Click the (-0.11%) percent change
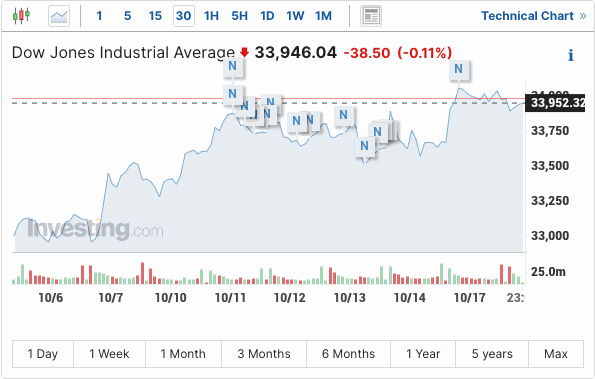Viewport: 595px width, 379px height. pos(425,53)
